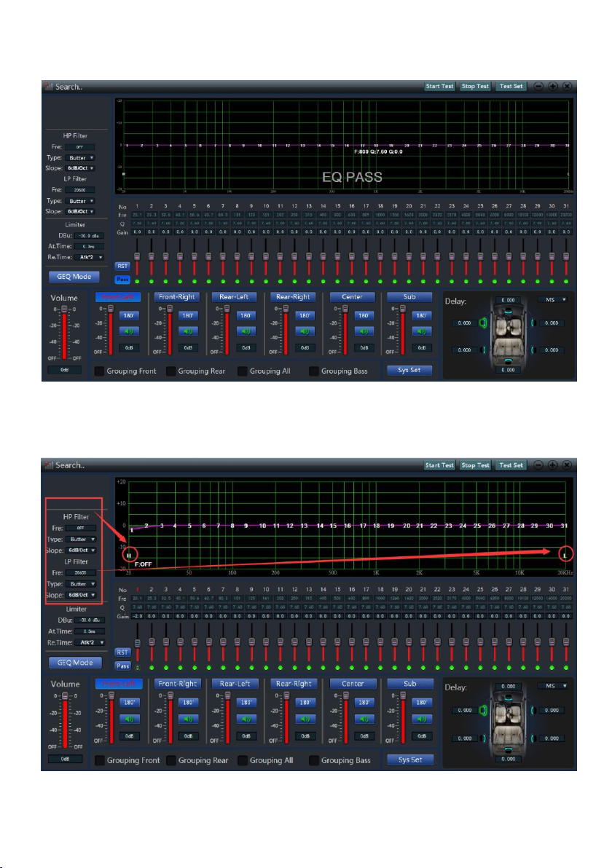Select the Center channel tab in bottom window
This screenshot has height=868, width=612.
pos(353,684)
